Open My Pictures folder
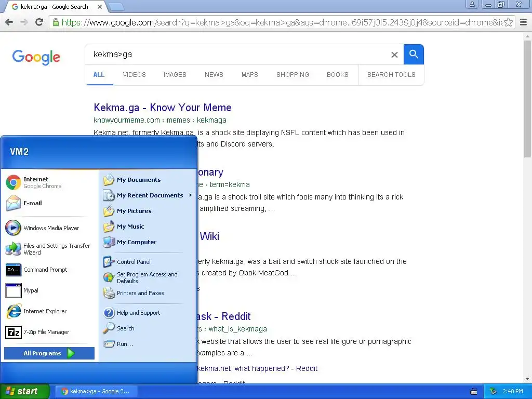The image size is (532, 399). [148, 211]
